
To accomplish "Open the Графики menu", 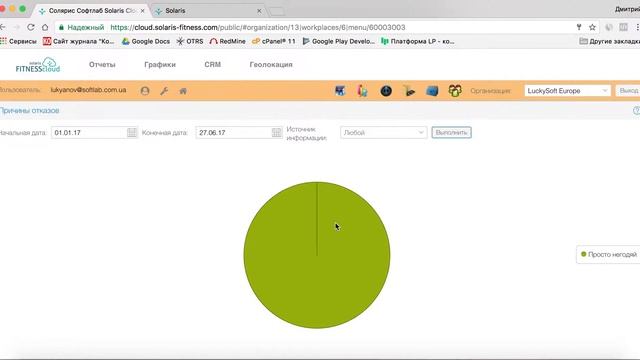I will tap(160, 64).
